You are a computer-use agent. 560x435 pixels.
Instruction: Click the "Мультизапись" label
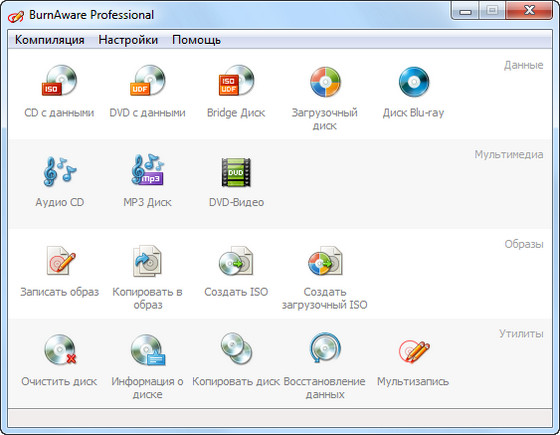[x=413, y=382]
